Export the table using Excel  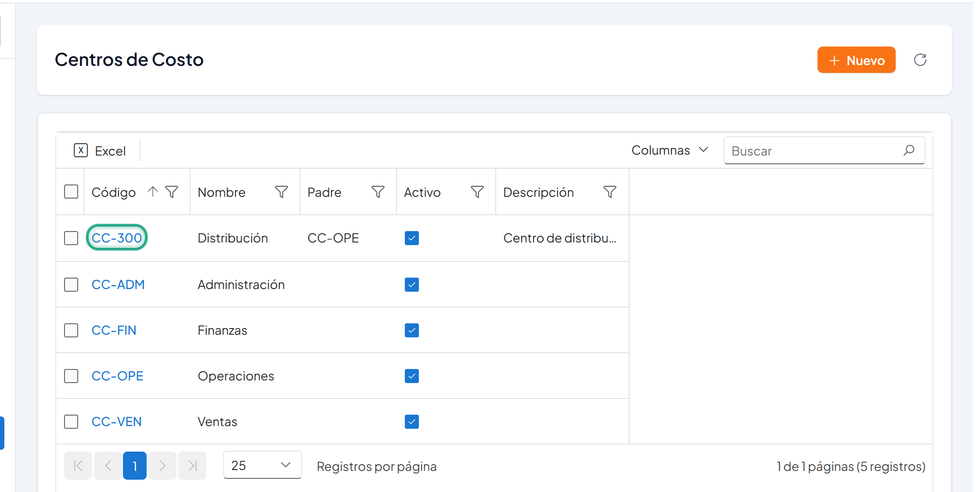[100, 151]
